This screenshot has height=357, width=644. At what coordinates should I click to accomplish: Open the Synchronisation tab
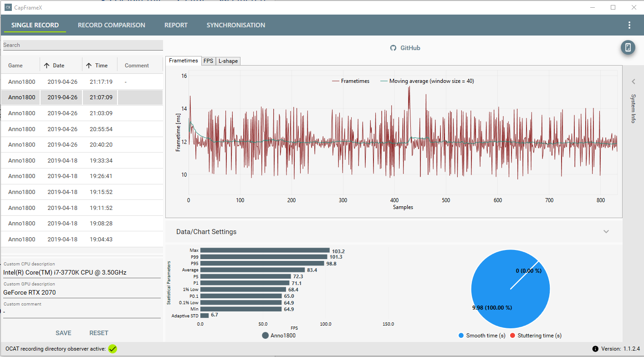tap(236, 25)
